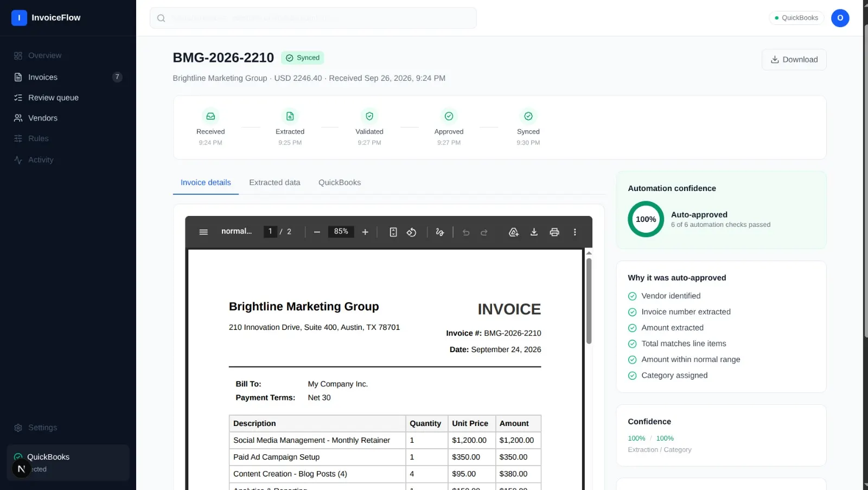Switch to QuickBooks tab
The height and width of the screenshot is (490, 868).
(x=340, y=183)
